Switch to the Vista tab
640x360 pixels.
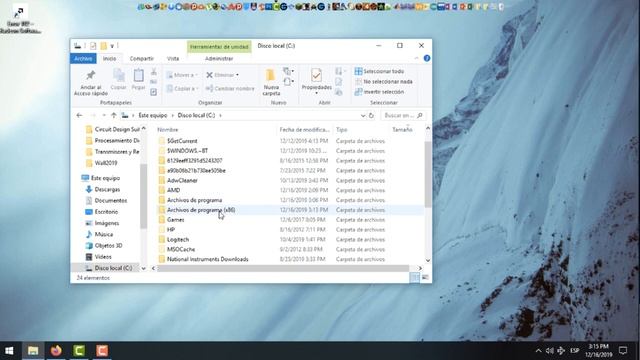click(x=173, y=59)
